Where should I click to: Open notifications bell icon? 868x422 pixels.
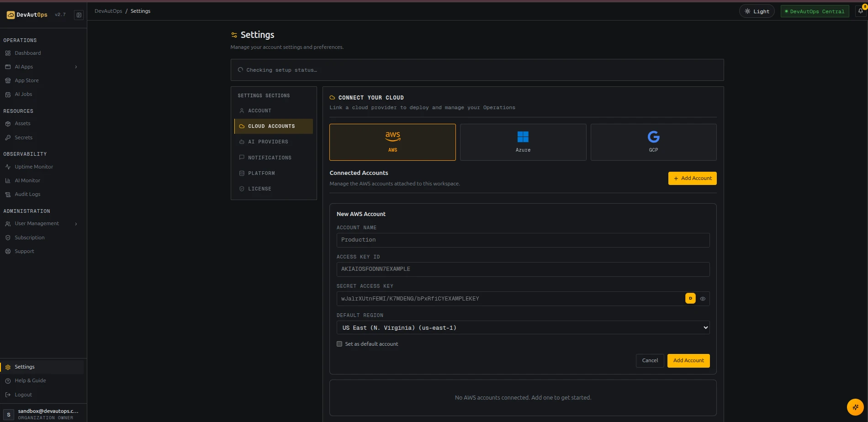pyautogui.click(x=861, y=11)
